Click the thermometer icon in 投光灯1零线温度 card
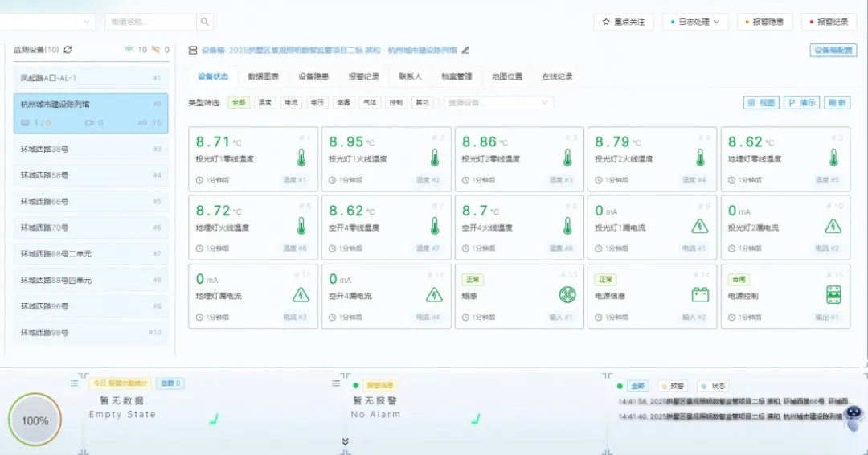Screen dimensions: 868x455 tap(301, 158)
